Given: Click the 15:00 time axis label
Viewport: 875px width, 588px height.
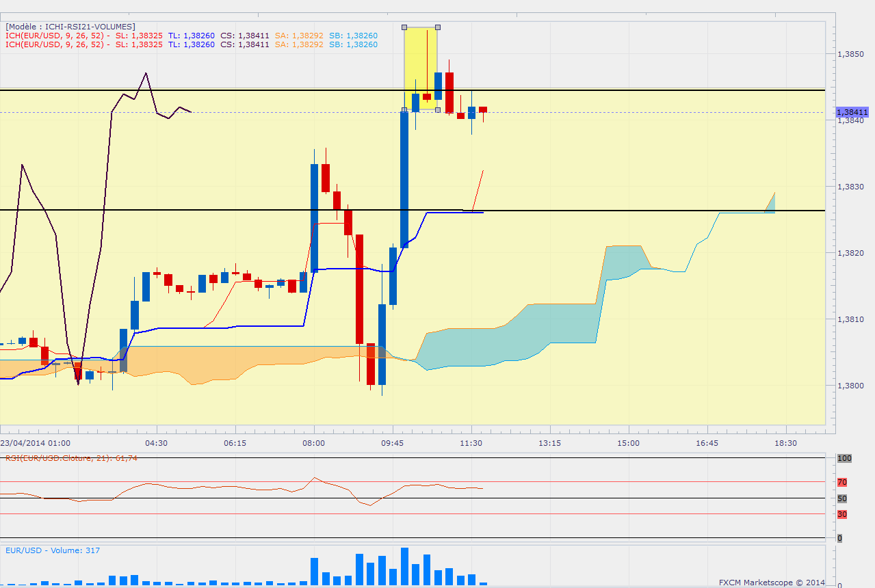Looking at the screenshot, I should coord(628,443).
